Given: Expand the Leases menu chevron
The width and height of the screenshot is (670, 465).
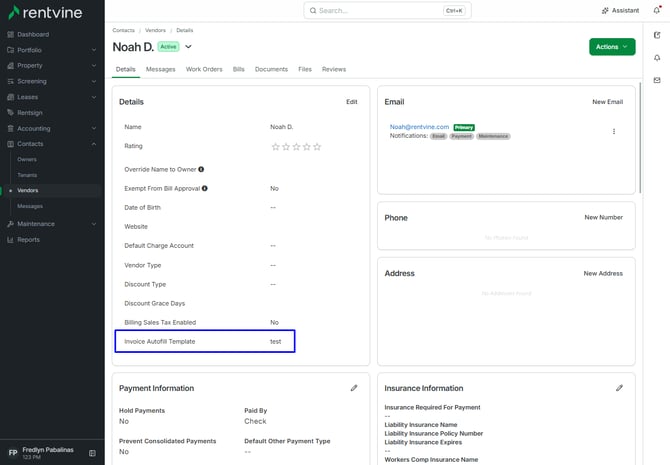Looking at the screenshot, I should pyautogui.click(x=94, y=97).
